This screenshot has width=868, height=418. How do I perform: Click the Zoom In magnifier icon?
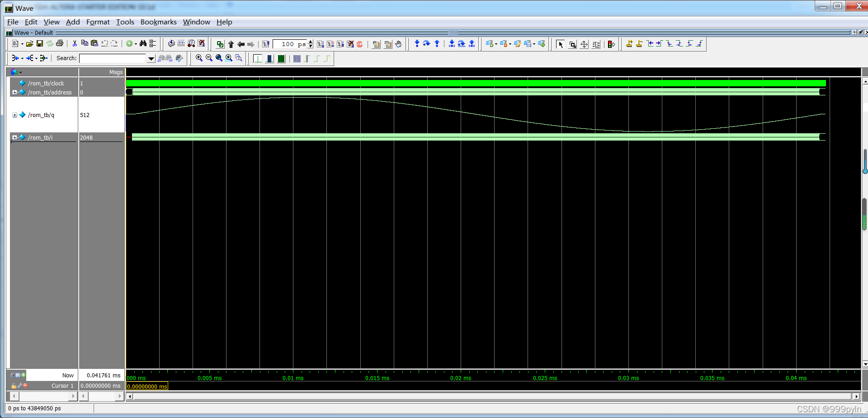(199, 58)
